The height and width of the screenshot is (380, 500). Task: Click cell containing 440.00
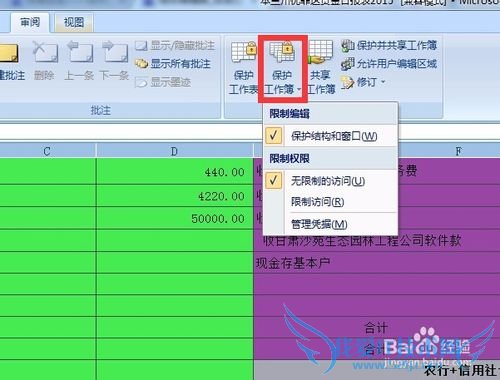pyautogui.click(x=175, y=172)
